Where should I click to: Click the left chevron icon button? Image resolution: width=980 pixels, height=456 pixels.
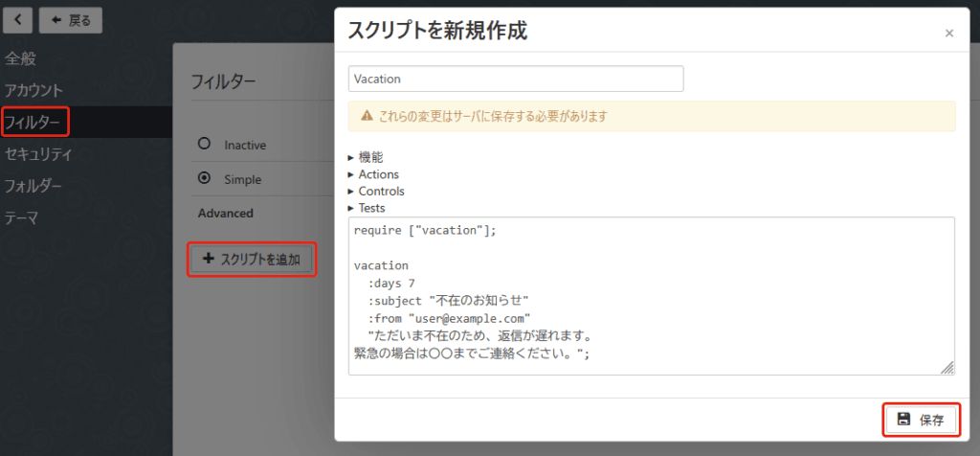(19, 19)
